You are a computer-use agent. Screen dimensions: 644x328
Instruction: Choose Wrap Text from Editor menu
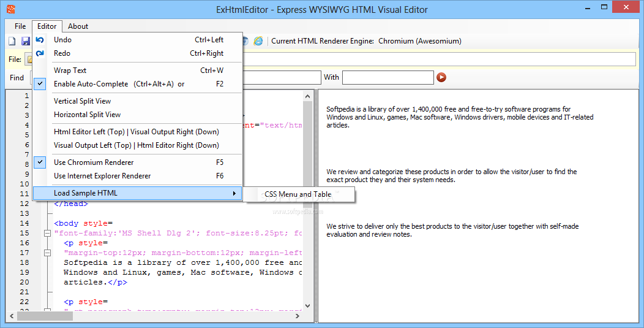(x=138, y=71)
